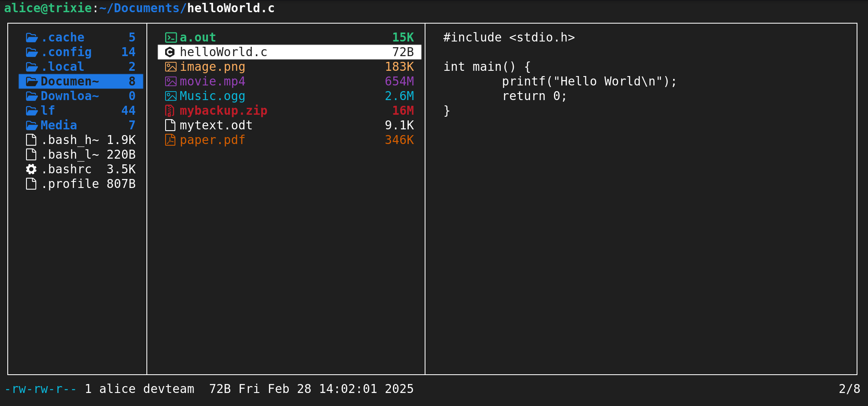This screenshot has height=406, width=868.
Task: Click the video icon beside movie.mp4
Action: [x=170, y=81]
